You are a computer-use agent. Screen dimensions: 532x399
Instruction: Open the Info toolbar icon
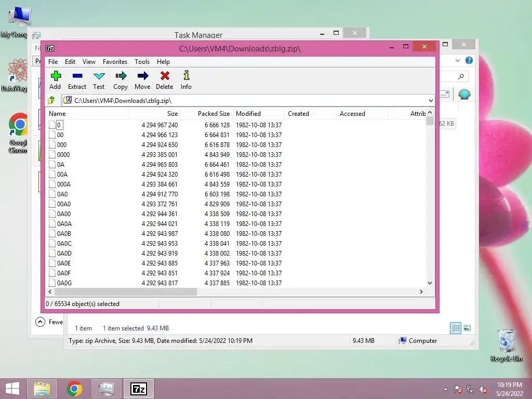(187, 75)
